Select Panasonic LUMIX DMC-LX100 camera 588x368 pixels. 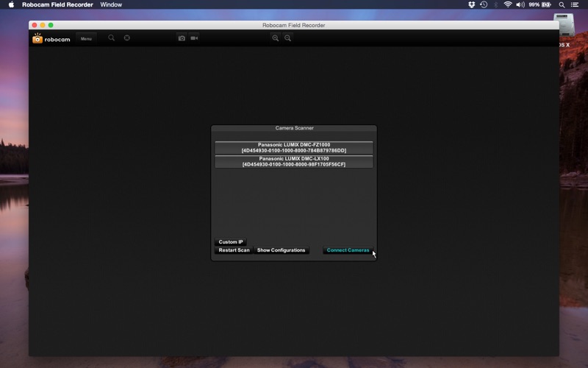coord(293,161)
